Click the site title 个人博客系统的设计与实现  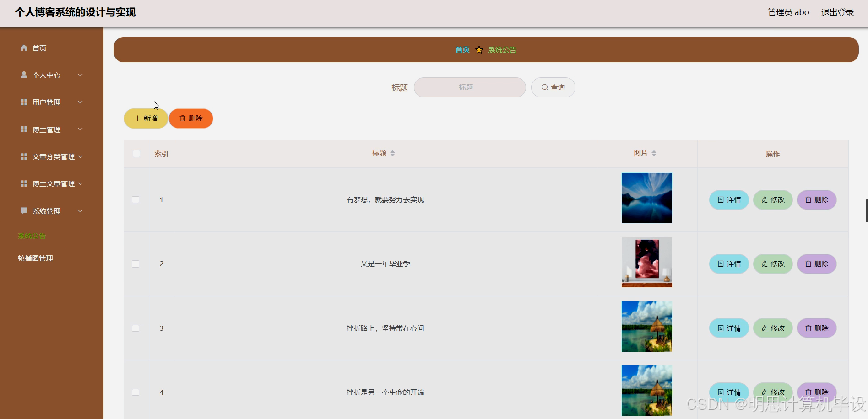point(76,12)
